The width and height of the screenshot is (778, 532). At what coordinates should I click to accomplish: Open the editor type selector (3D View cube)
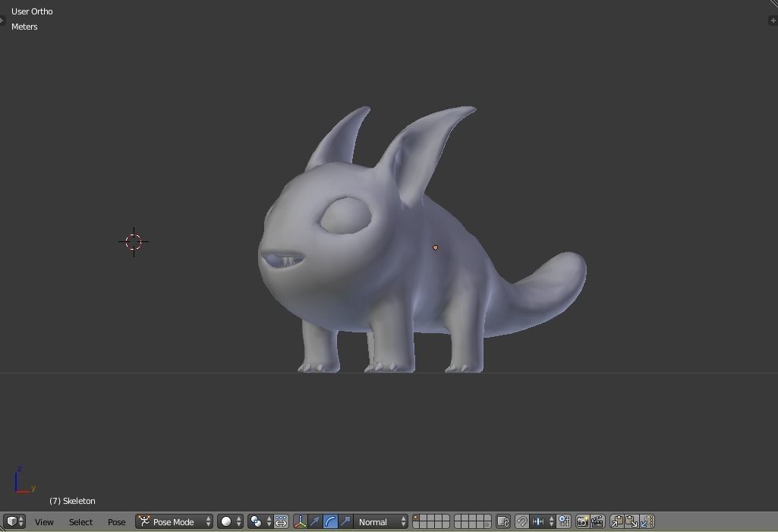pos(14,521)
